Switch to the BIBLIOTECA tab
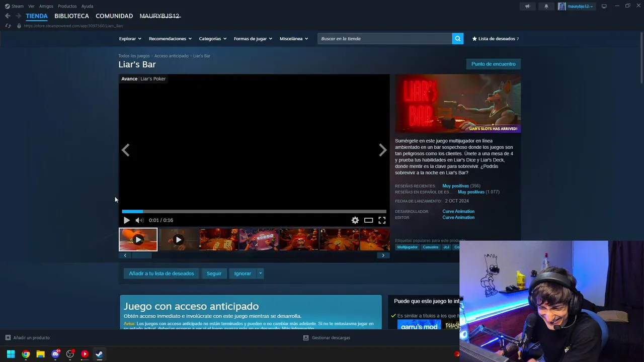 click(x=71, y=16)
